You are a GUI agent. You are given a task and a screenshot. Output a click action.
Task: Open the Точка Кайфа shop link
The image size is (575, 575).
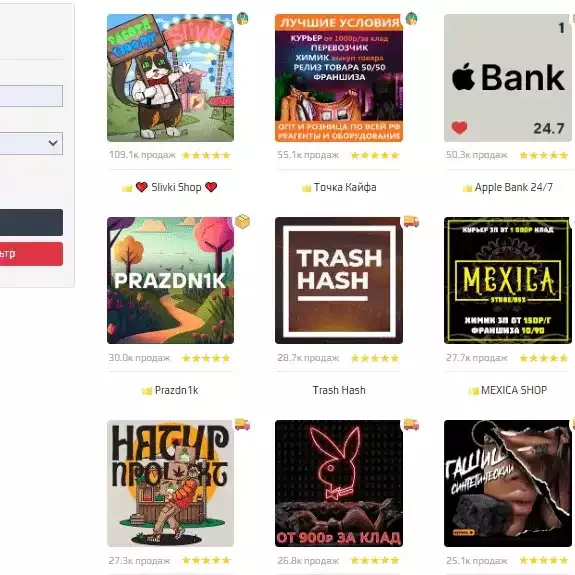coord(345,187)
